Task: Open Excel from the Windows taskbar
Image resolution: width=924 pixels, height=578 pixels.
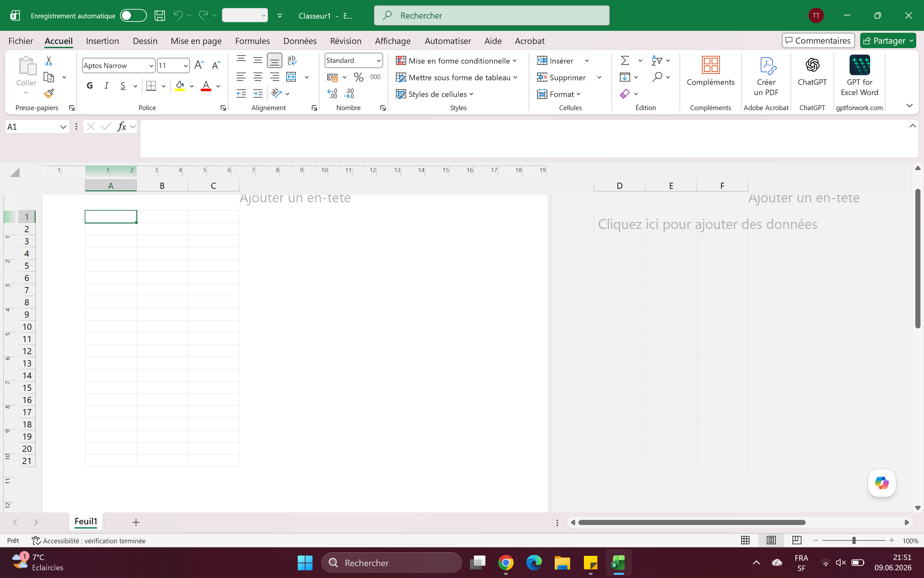Action: click(x=619, y=562)
